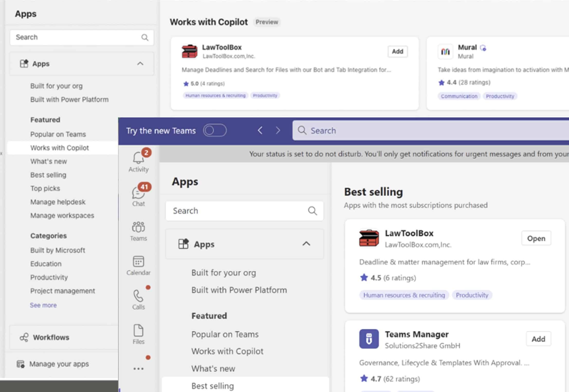Click the Workflows icon entry
569x392 pixels.
tap(24, 337)
